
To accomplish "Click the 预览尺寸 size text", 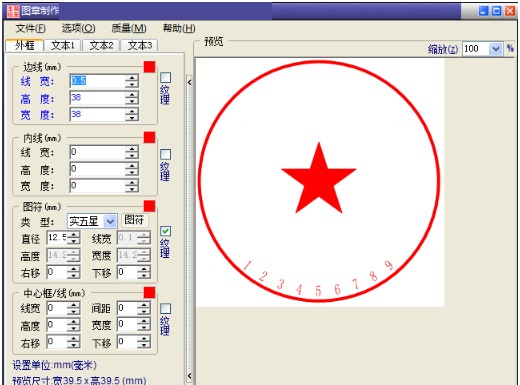I will 79,380.
